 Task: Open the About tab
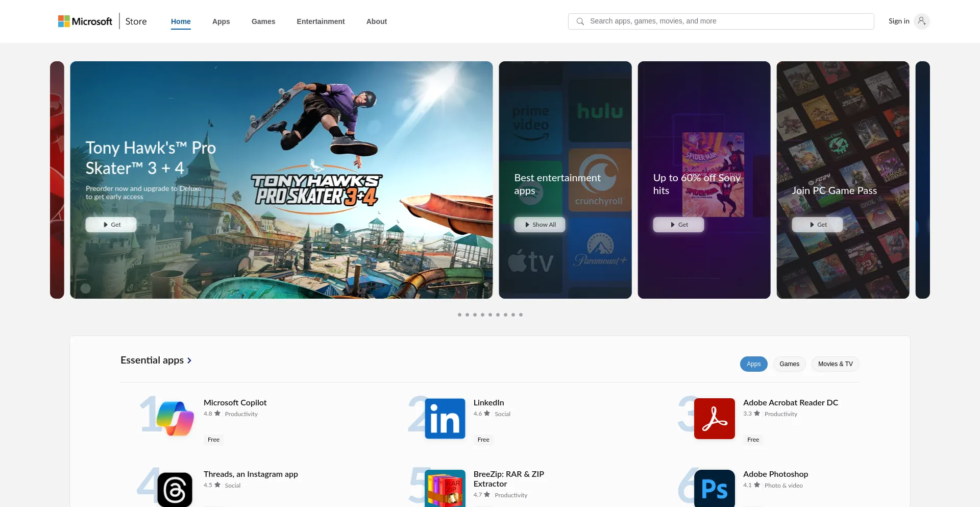pos(377,21)
